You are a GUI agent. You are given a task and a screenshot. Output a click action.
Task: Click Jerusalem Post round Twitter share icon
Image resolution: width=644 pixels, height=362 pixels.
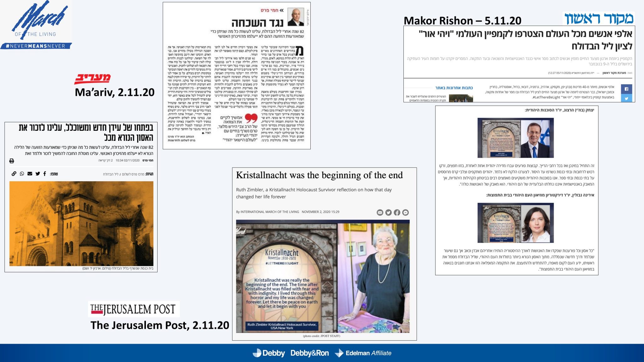(388, 213)
